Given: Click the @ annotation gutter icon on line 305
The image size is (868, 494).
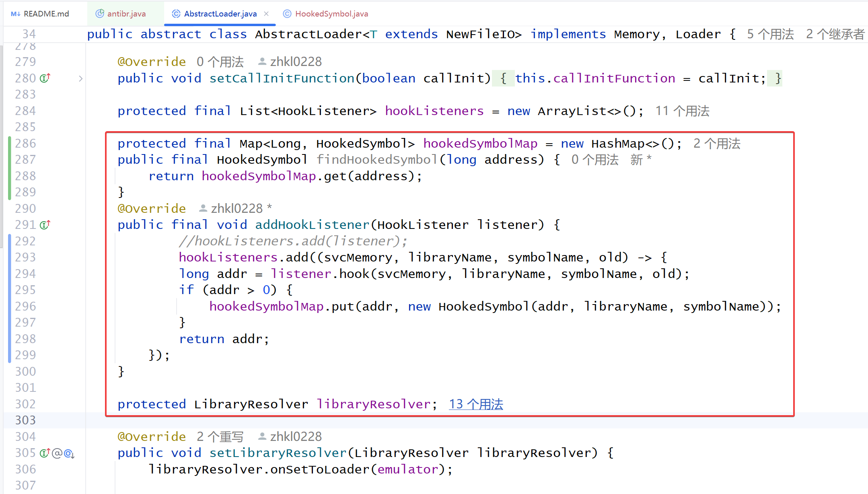Looking at the screenshot, I should (57, 453).
